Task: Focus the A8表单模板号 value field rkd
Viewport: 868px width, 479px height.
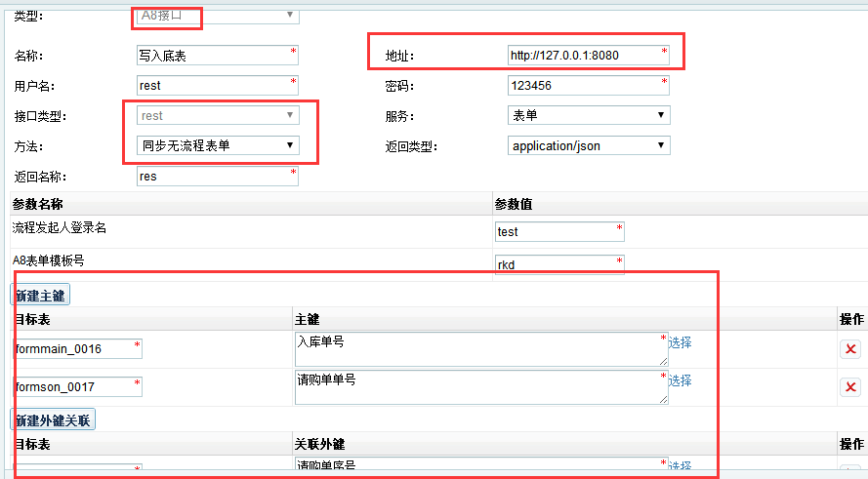Action: tap(559, 265)
